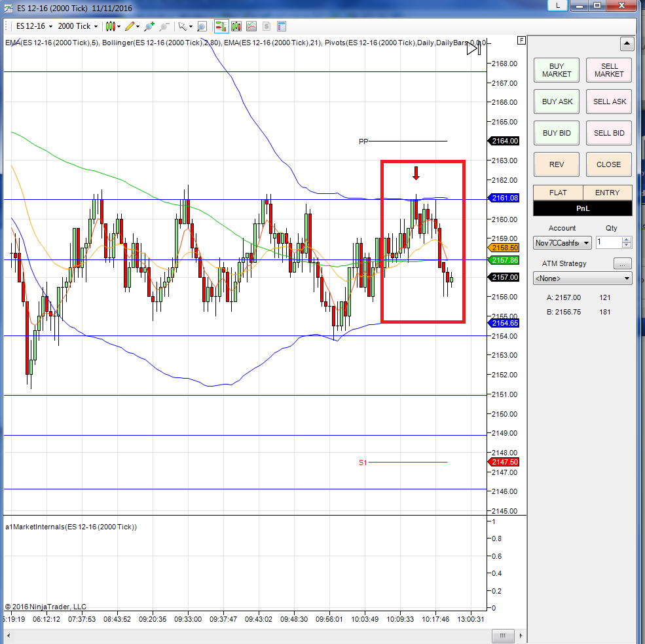Open the Strategies dollar icon

[x=267, y=27]
